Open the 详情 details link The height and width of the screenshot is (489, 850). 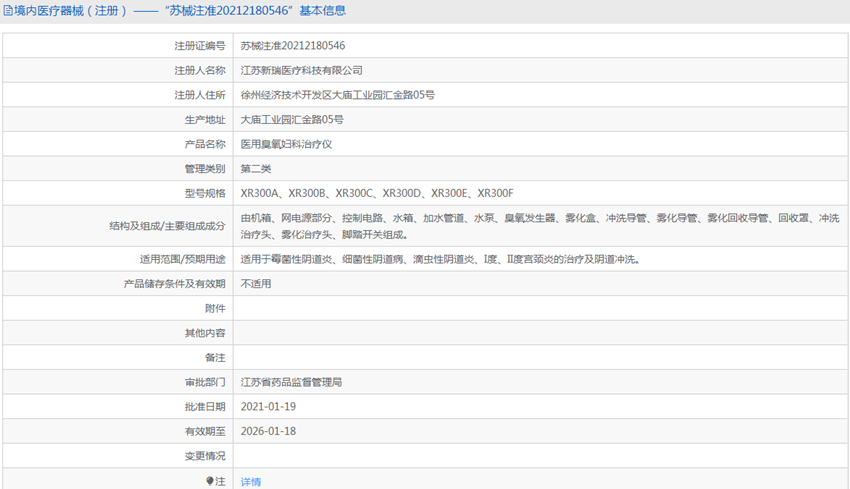250,481
